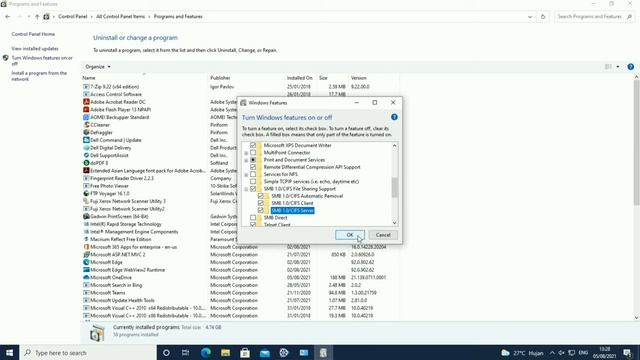Open the view options dropdown arrow
The width and height of the screenshot is (640, 360).
pos(618,67)
